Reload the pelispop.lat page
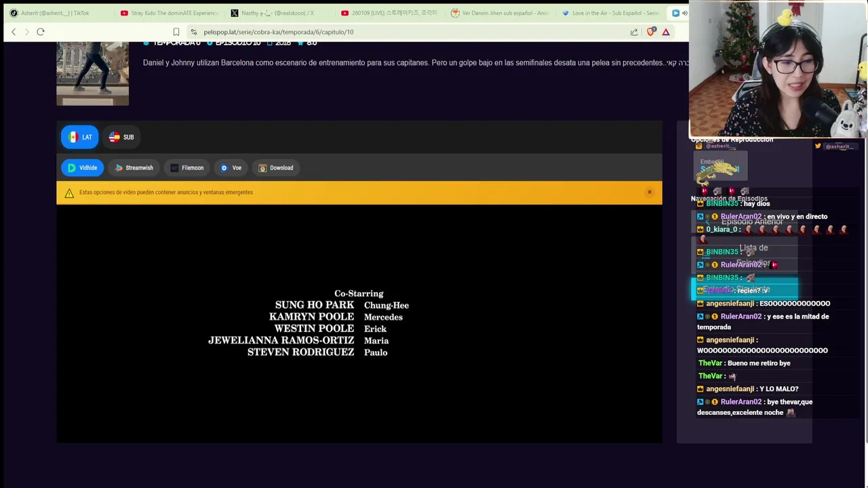 point(41,32)
